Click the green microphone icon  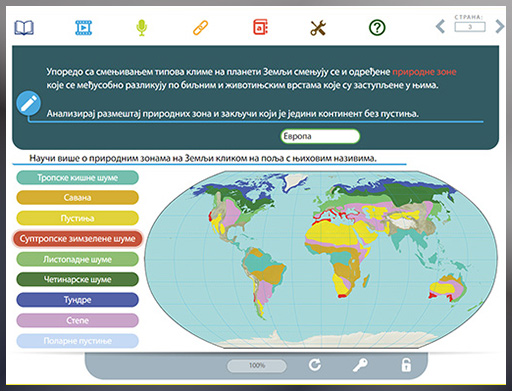(142, 28)
